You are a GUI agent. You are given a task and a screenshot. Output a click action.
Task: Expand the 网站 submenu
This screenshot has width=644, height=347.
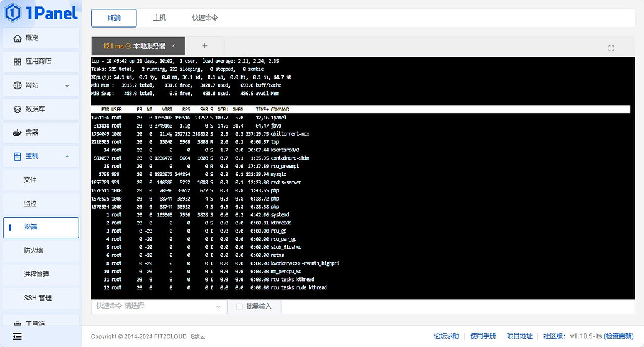[x=67, y=85]
